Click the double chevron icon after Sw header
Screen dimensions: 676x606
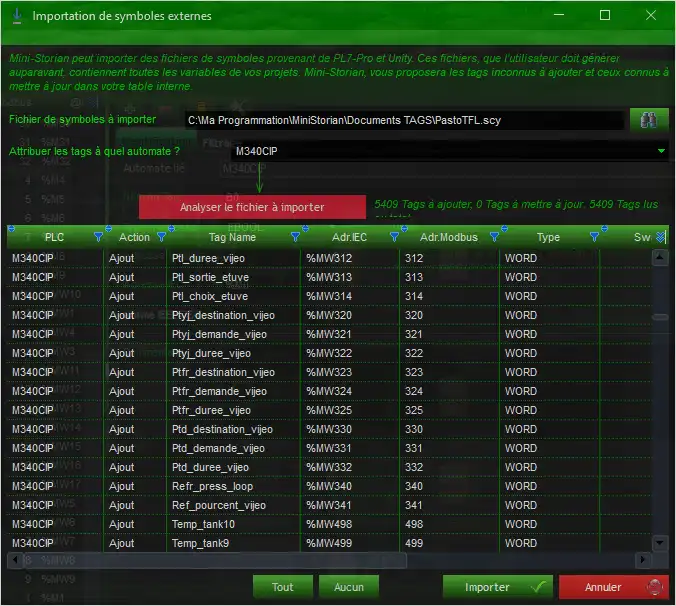point(660,237)
